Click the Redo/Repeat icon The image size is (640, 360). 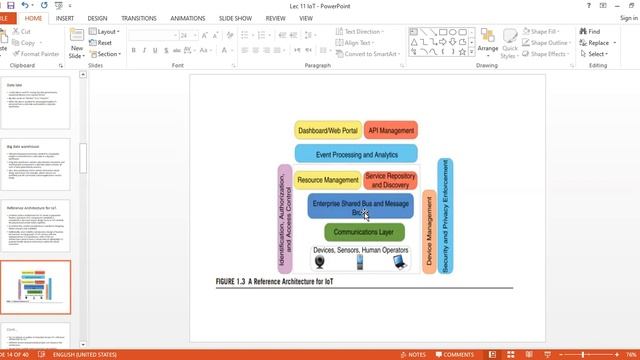[x=44, y=5]
